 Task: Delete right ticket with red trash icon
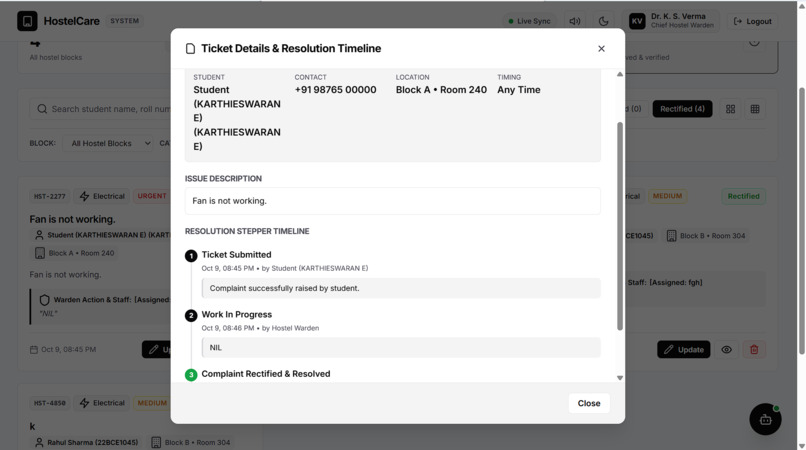pyautogui.click(x=754, y=349)
